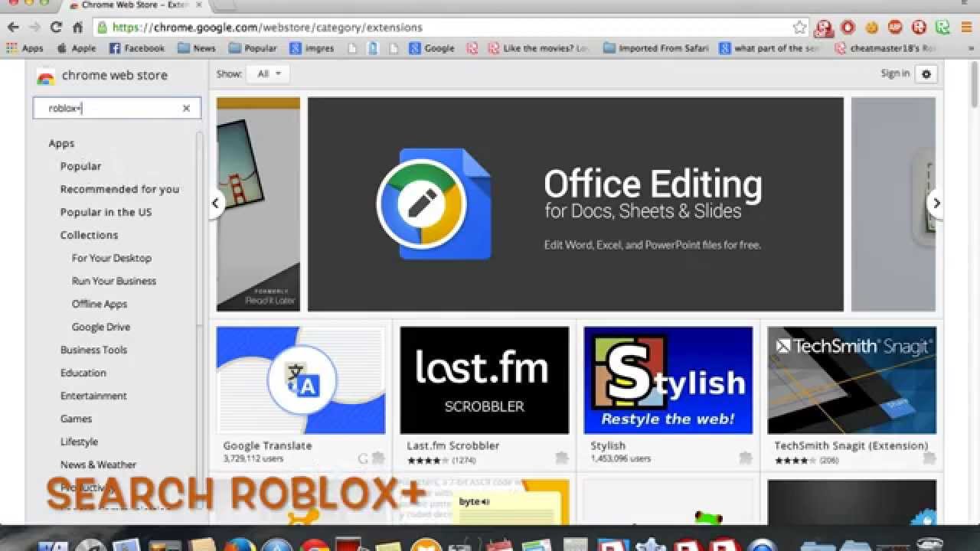This screenshot has width=980, height=551.
Task: Select Games category
Action: [x=76, y=419]
